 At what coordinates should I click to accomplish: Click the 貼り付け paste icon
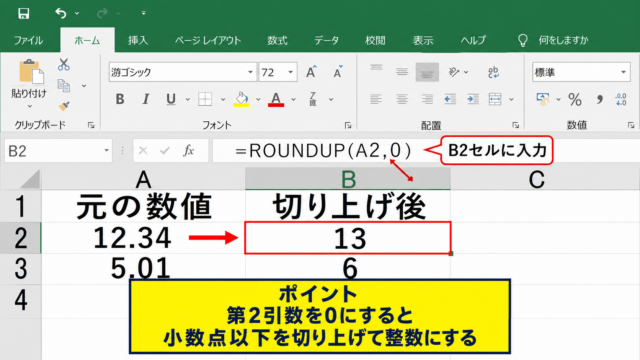point(30,72)
